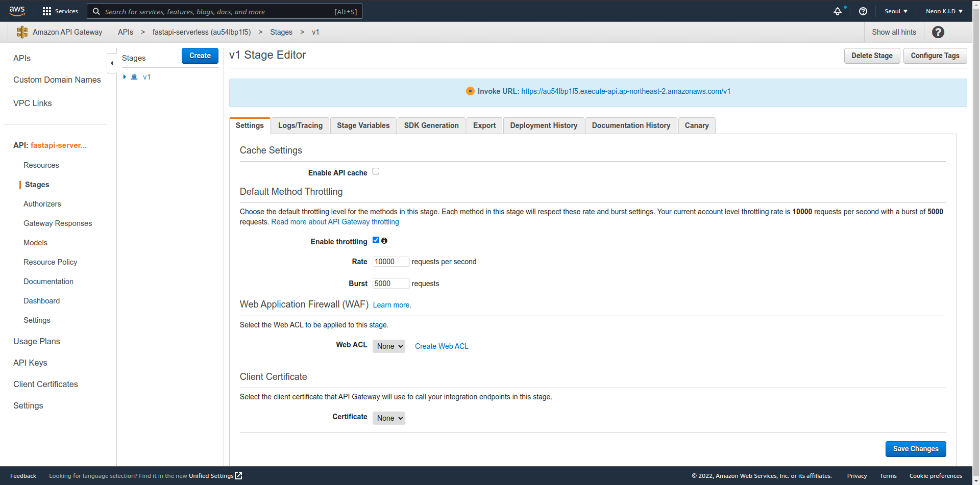Disable the Enable throttling checkbox
The width and height of the screenshot is (980, 485).
[376, 240]
